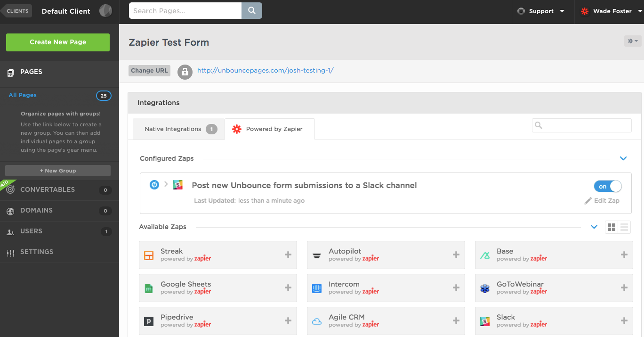
Task: Open the page gear settings menu
Action: coord(633,41)
